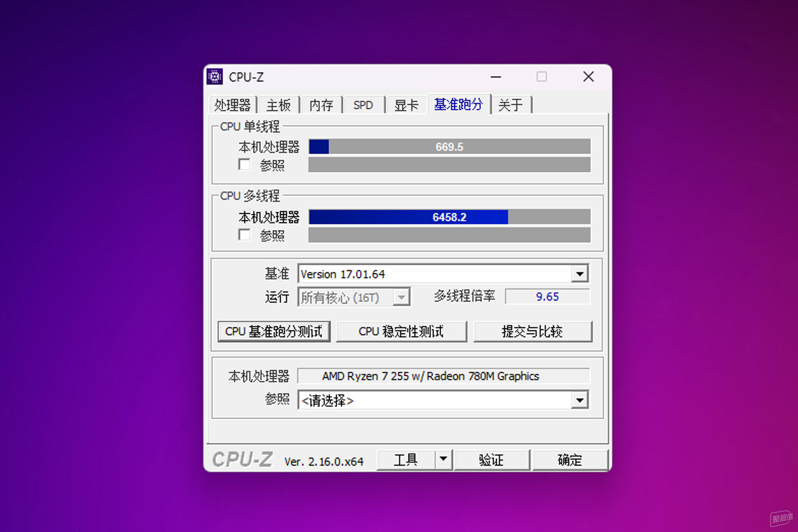Image resolution: width=798 pixels, height=532 pixels.
Task: Click the multi-thread 6458.2 score bar
Action: (x=449, y=217)
